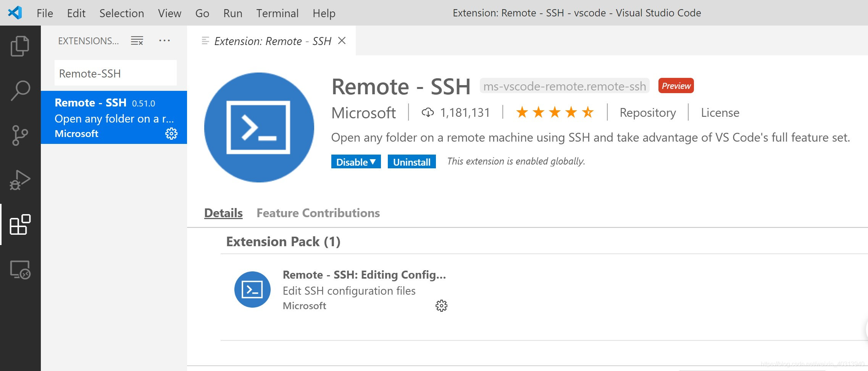Open the Search view

(x=20, y=90)
